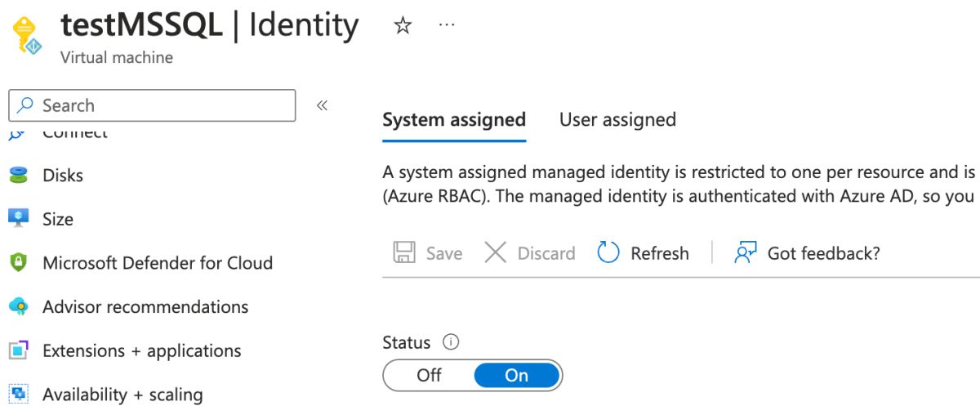Click the Refresh circular arrow icon
The image size is (980, 415).
coord(608,253)
